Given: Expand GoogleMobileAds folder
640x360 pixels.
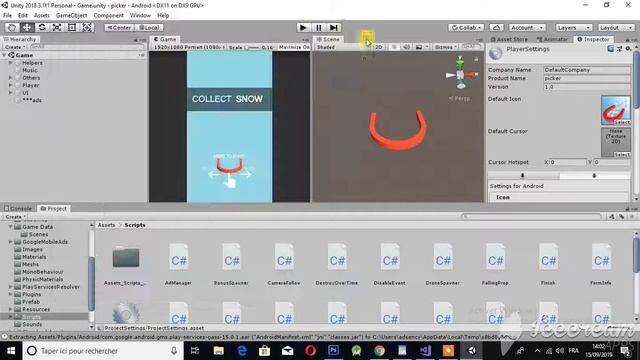Looking at the screenshot, I should [x=11, y=242].
